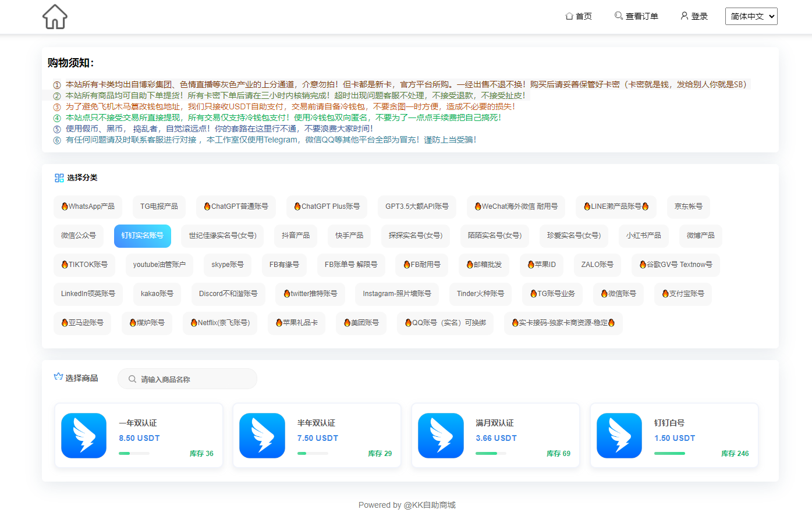Click the 请输入商品名称 search field
The image size is (812, 520).
(x=187, y=379)
